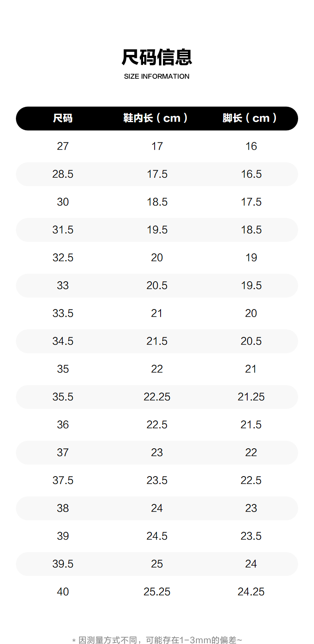The image size is (314, 644).
Task: Select size 27 in the size column
Action: pyautogui.click(x=63, y=146)
